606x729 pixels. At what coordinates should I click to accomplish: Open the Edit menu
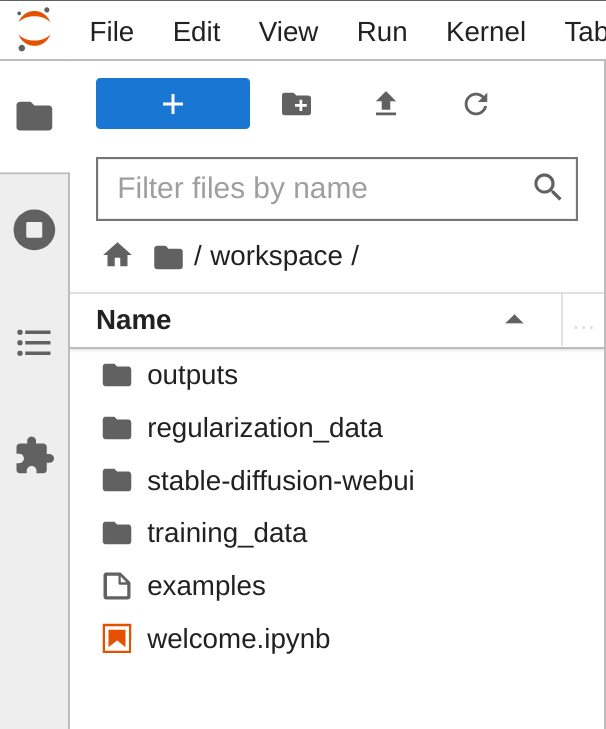[x=196, y=32]
